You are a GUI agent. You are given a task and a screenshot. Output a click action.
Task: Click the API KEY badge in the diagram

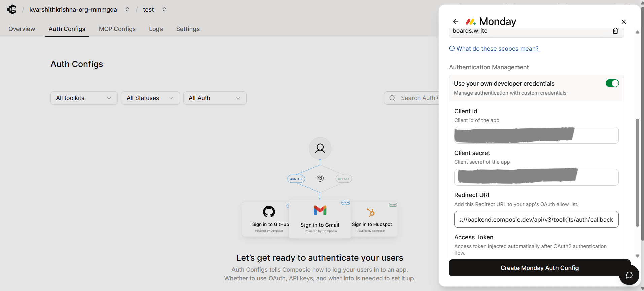[x=344, y=179]
